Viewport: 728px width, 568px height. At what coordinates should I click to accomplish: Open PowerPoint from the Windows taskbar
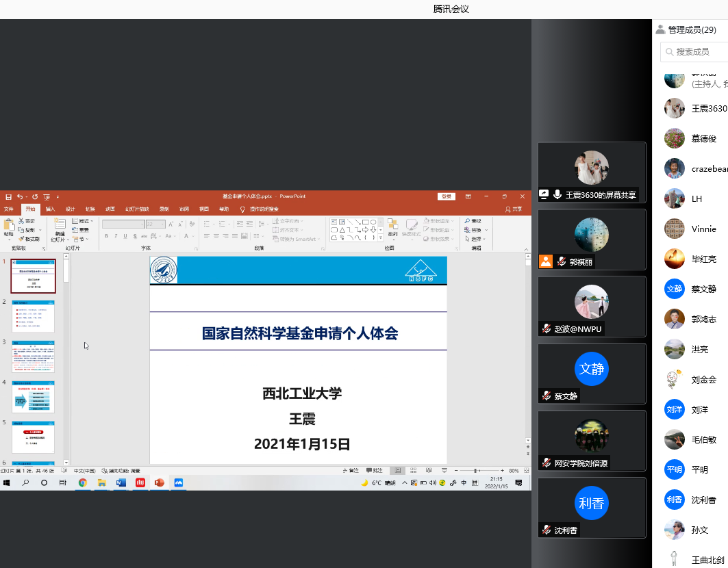[x=160, y=482]
